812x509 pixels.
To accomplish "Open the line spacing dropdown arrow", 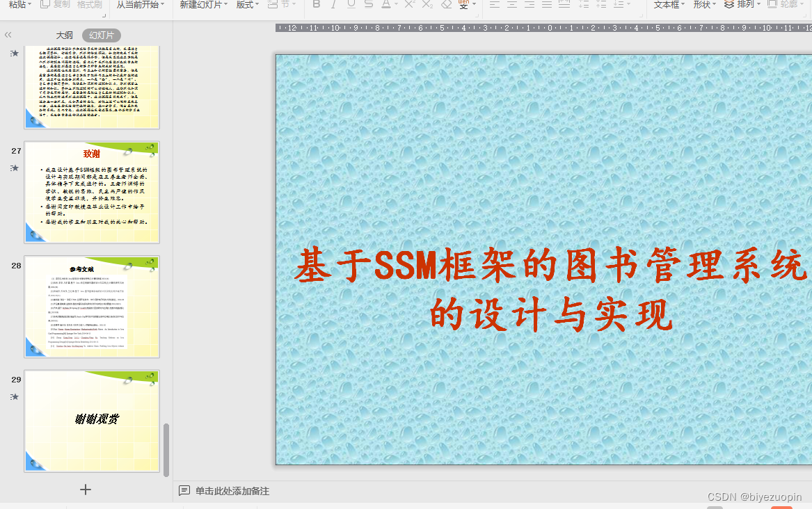I will click(629, 4).
